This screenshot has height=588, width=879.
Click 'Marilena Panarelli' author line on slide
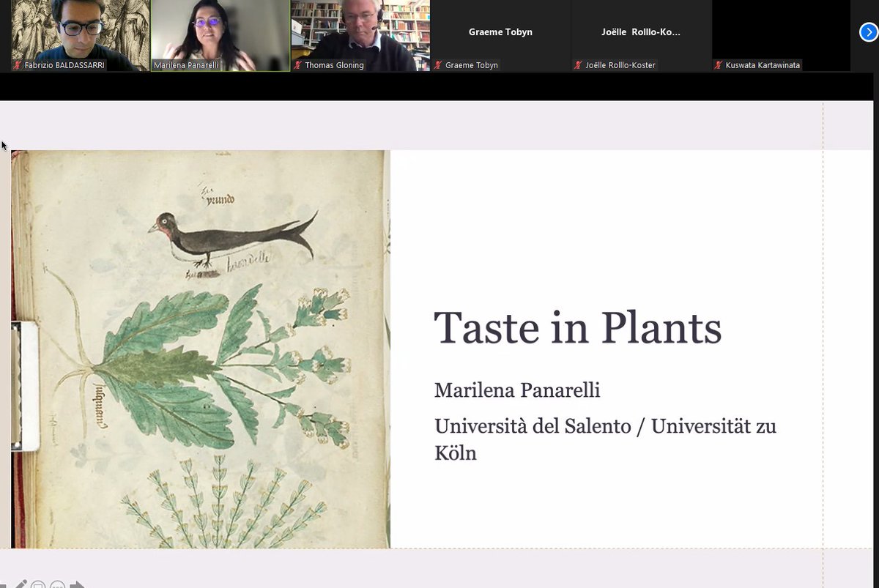click(x=517, y=390)
